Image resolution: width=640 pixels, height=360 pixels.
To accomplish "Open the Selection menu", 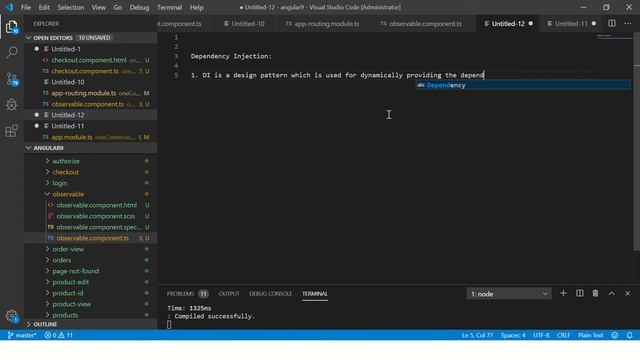I will [x=71, y=7].
